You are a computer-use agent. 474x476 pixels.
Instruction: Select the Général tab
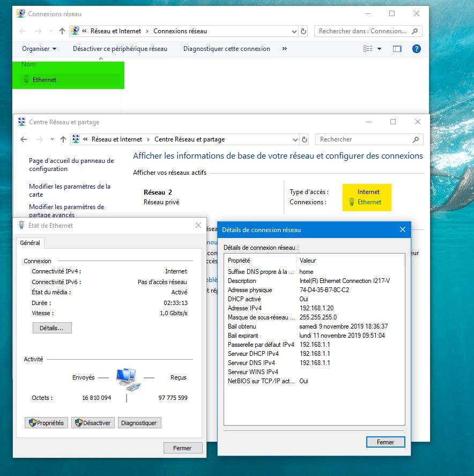(x=30, y=243)
